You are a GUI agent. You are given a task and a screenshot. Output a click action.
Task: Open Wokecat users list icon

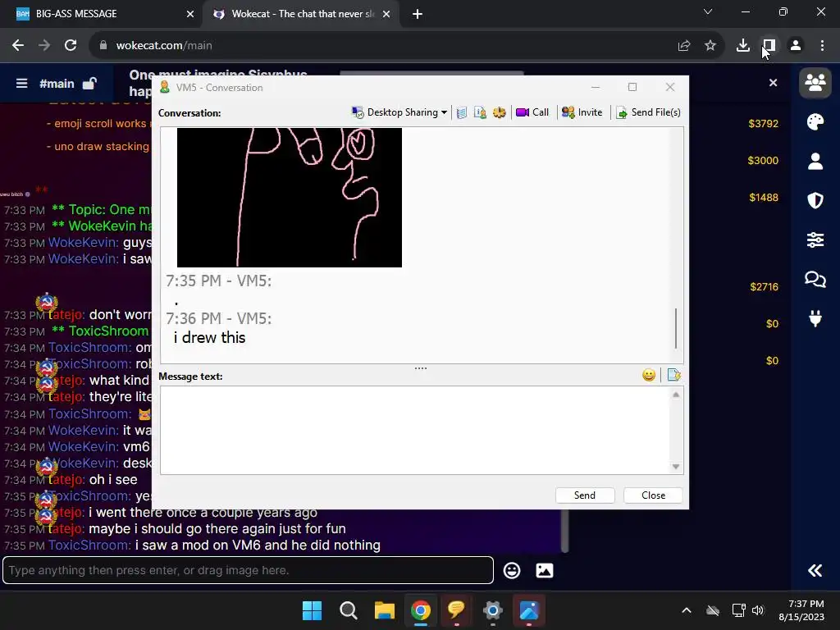pyautogui.click(x=815, y=83)
